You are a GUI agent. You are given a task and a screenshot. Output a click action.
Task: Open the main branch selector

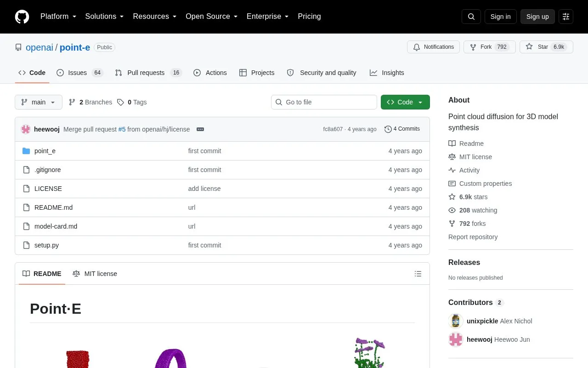[39, 102]
